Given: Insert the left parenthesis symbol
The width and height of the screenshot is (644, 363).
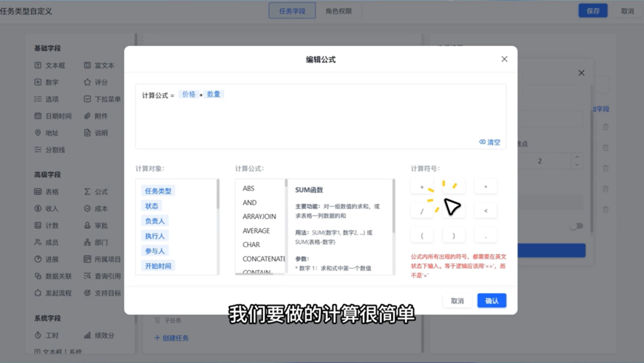Looking at the screenshot, I should tap(422, 236).
